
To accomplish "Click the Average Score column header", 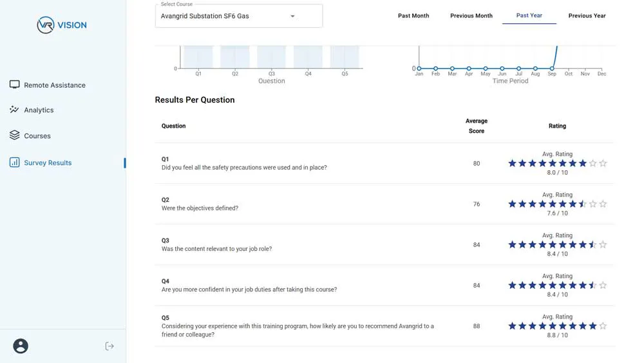I will (477, 126).
